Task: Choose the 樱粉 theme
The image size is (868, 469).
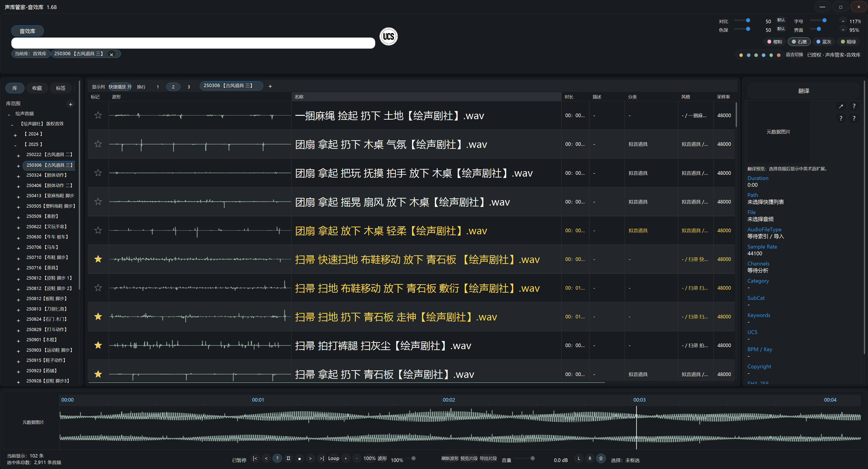Action: point(775,42)
